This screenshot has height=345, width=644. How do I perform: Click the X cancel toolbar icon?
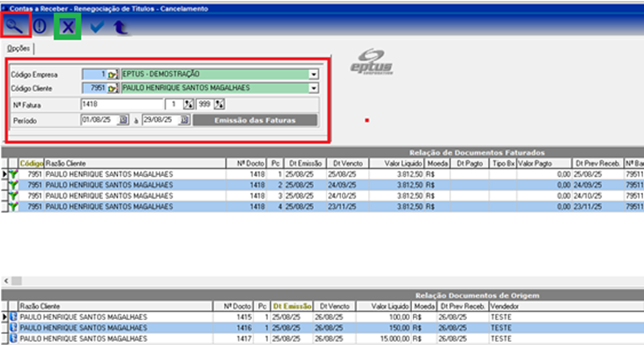click(x=67, y=26)
